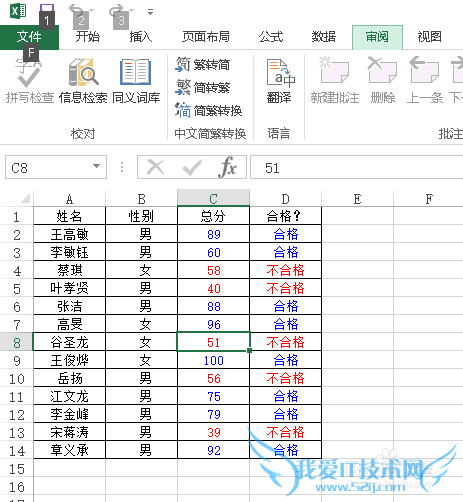Viewport: 463px width, 502px height.
Task: Click the Select All corner triangle
Action: (25, 199)
